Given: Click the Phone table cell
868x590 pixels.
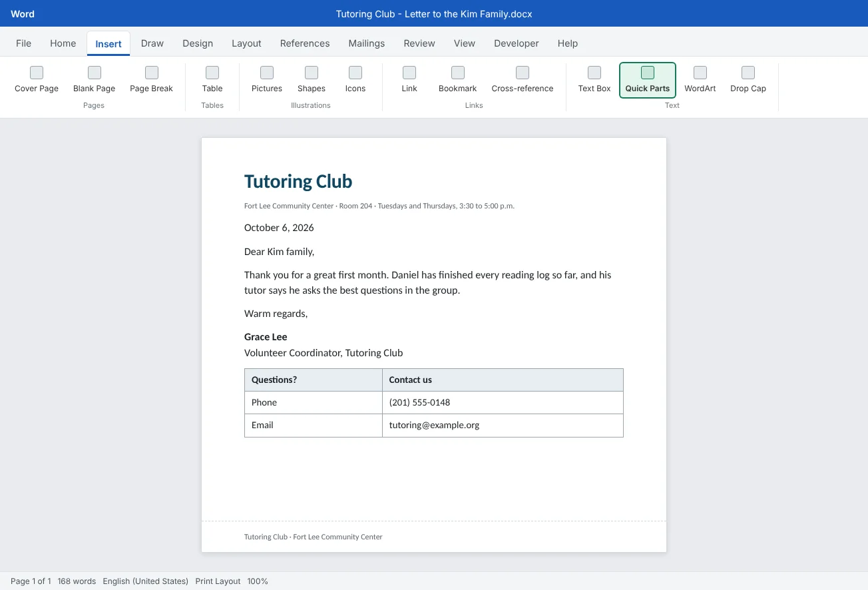Looking at the screenshot, I should coord(314,402).
